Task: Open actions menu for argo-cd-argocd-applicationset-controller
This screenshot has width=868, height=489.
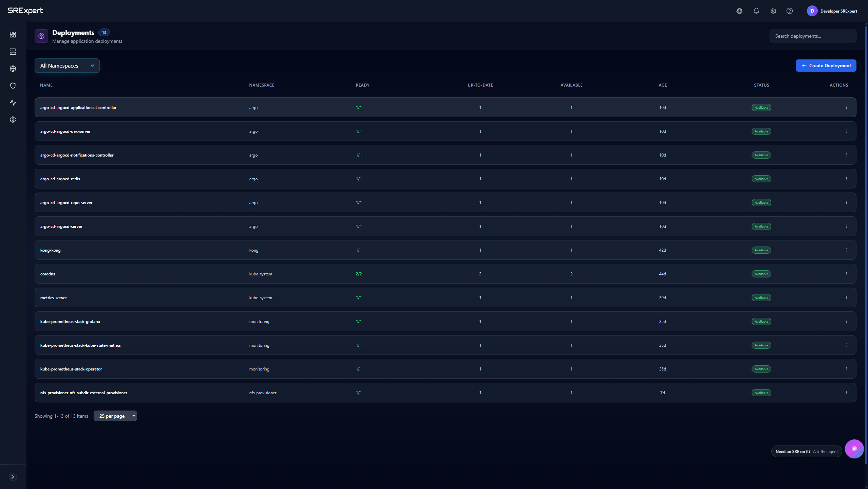Action: (847, 107)
